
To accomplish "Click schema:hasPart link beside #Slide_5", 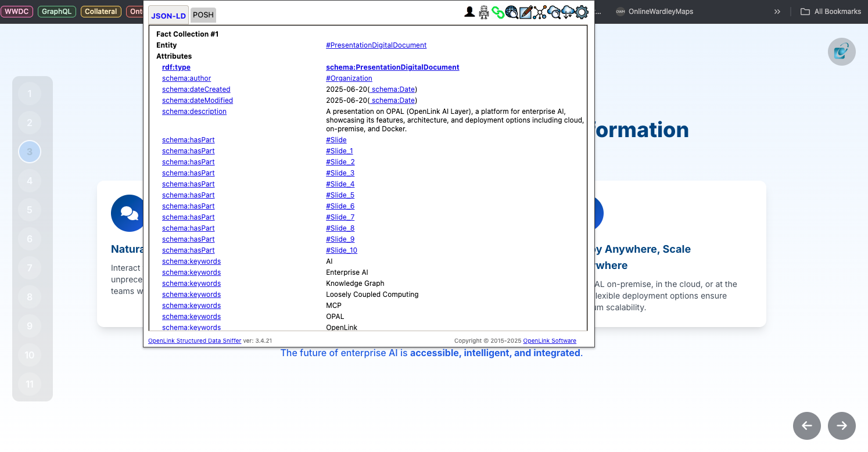I will (188, 195).
